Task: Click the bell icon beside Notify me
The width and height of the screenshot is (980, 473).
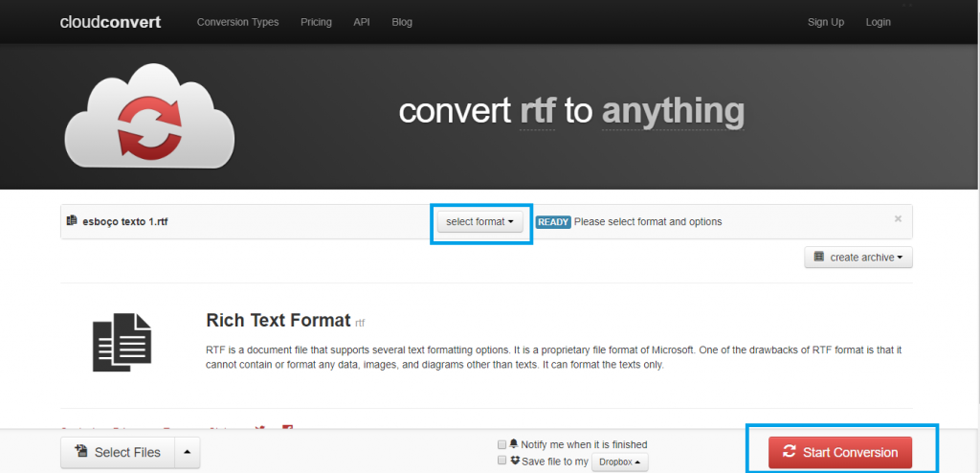Action: [514, 444]
